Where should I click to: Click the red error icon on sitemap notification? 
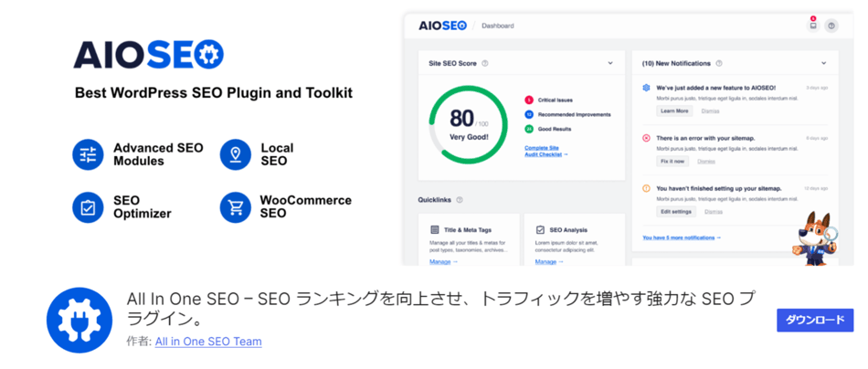[x=646, y=138]
